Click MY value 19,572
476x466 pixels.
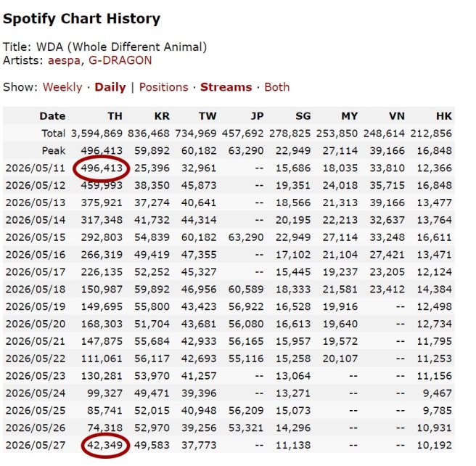tap(340, 341)
